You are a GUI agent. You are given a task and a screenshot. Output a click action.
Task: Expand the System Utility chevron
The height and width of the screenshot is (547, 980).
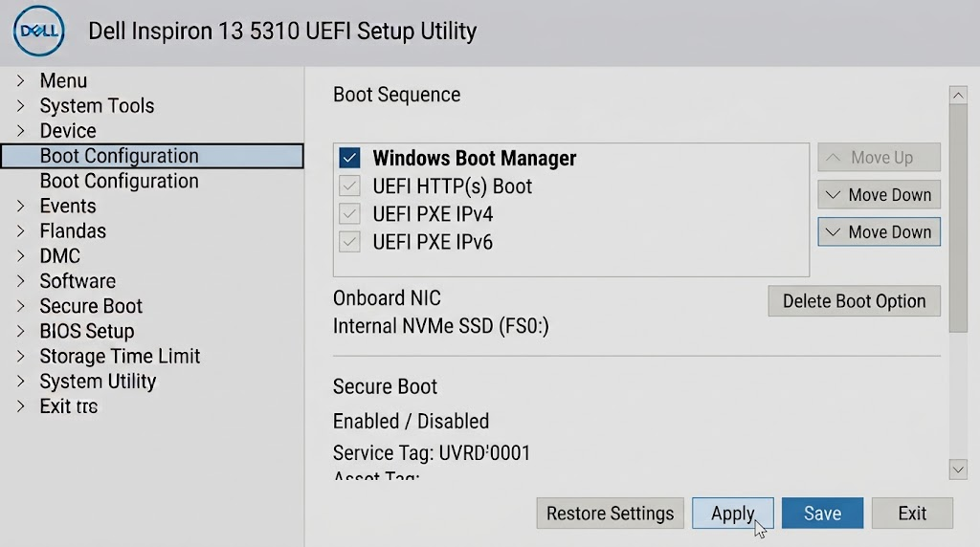tap(21, 381)
